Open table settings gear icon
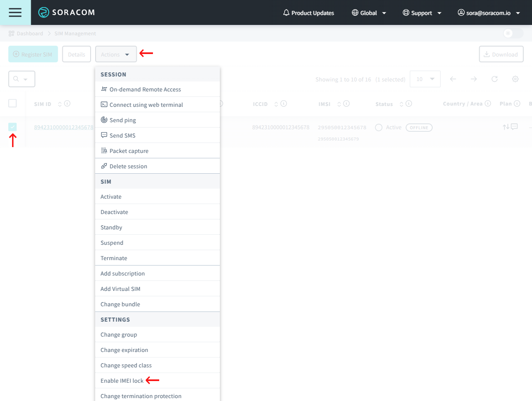Image resolution: width=532 pixels, height=401 pixels. pos(515,79)
